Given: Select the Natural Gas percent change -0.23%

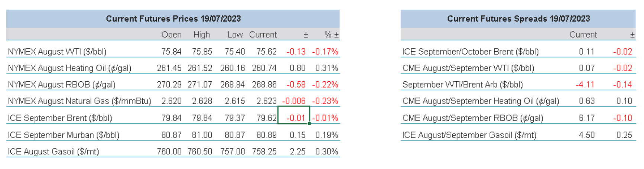Looking at the screenshot, I should point(325,101).
